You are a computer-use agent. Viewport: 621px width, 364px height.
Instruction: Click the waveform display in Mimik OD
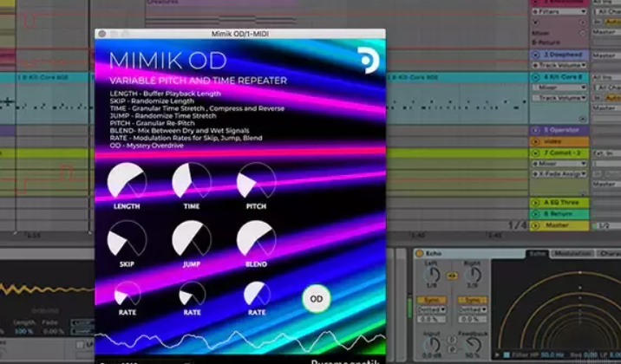240,341
